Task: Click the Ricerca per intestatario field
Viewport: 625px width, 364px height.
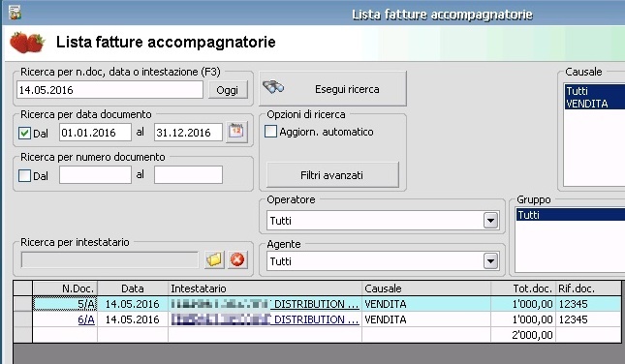Action: pyautogui.click(x=109, y=260)
